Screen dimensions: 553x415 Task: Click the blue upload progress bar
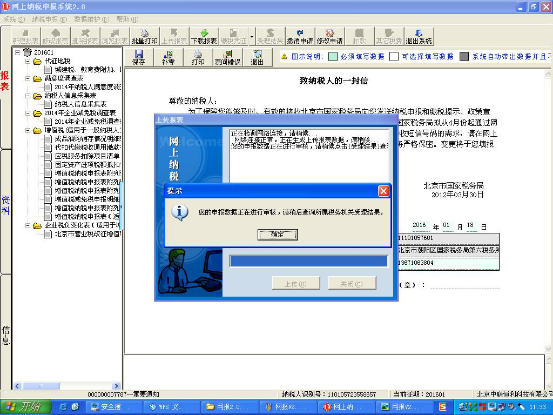[x=309, y=261]
